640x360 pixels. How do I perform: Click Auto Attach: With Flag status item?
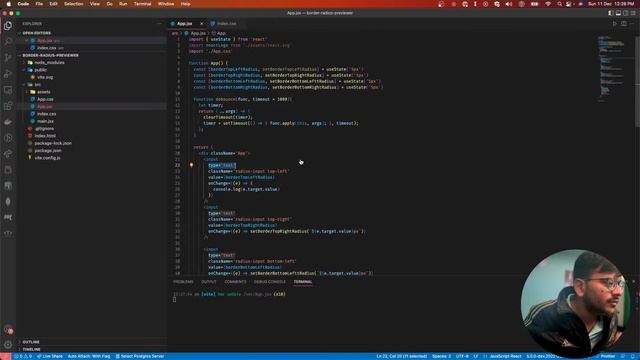pyautogui.click(x=89, y=356)
